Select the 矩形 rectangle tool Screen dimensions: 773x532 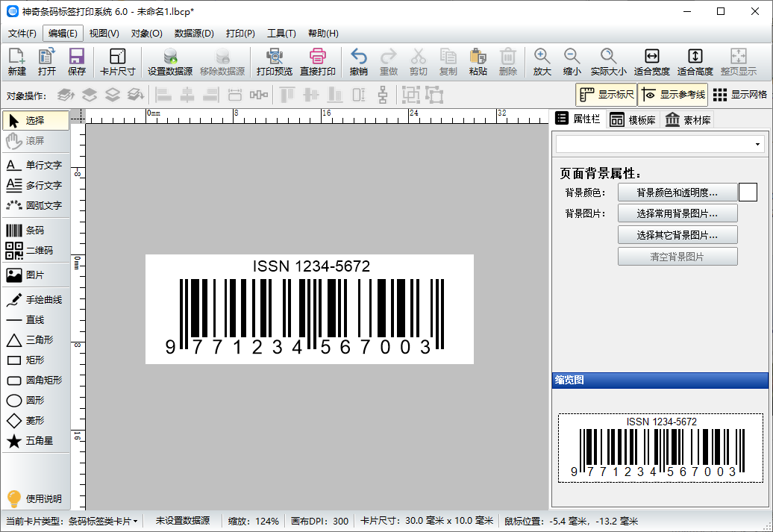[35, 360]
